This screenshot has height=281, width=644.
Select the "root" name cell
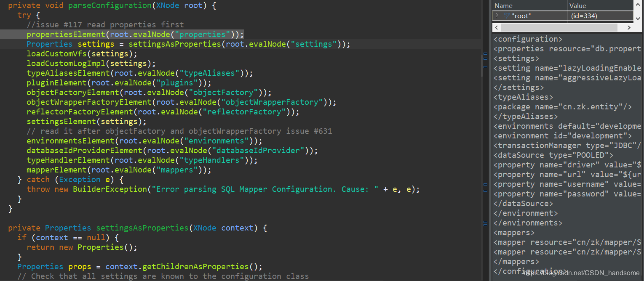pos(531,16)
